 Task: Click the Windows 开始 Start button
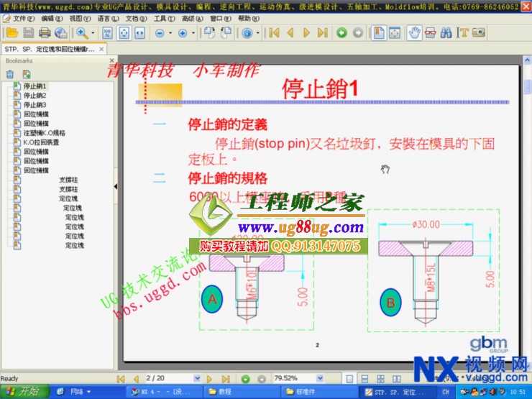pos(24,392)
